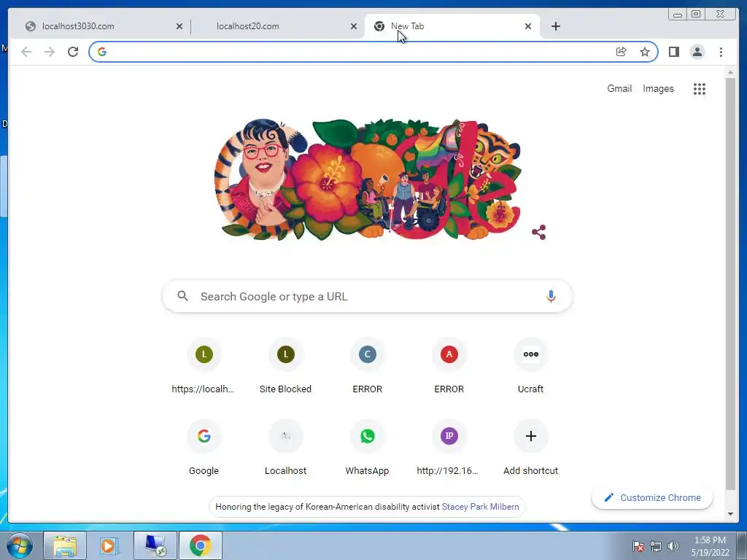Click the search magnifier icon
Screen dimensions: 747x560
(x=182, y=296)
